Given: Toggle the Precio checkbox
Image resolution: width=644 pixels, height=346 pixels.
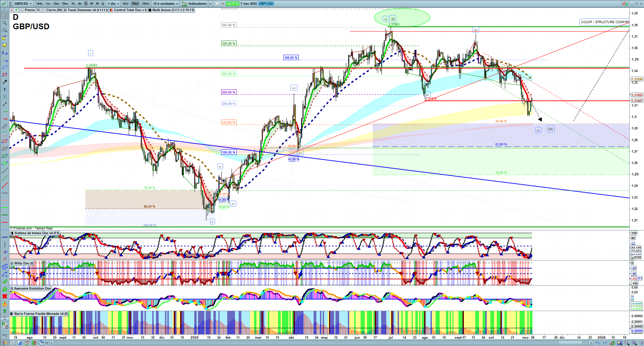Looking at the screenshot, I should pos(23,10).
